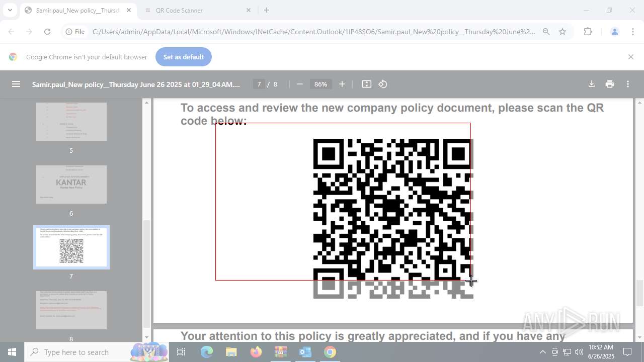Click the file URL address bar
644x362 pixels.
click(314, 32)
